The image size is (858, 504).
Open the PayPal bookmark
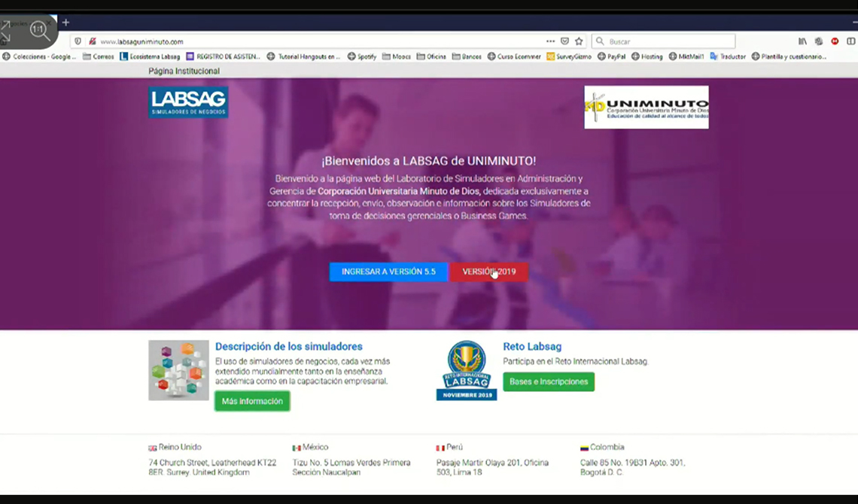(x=611, y=56)
